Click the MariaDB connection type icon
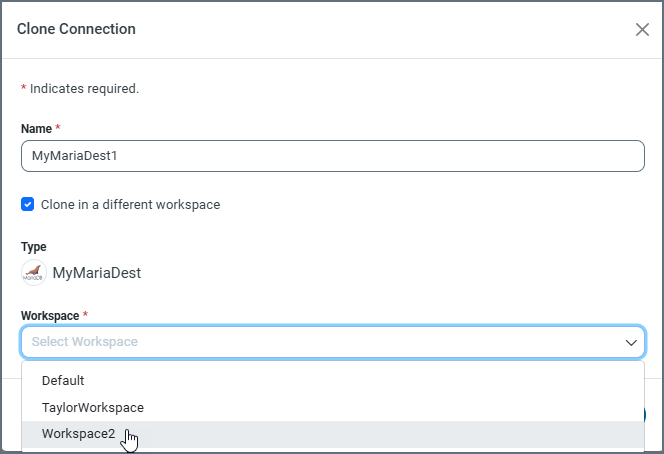Viewport: 664px width, 454px height. coord(34,273)
